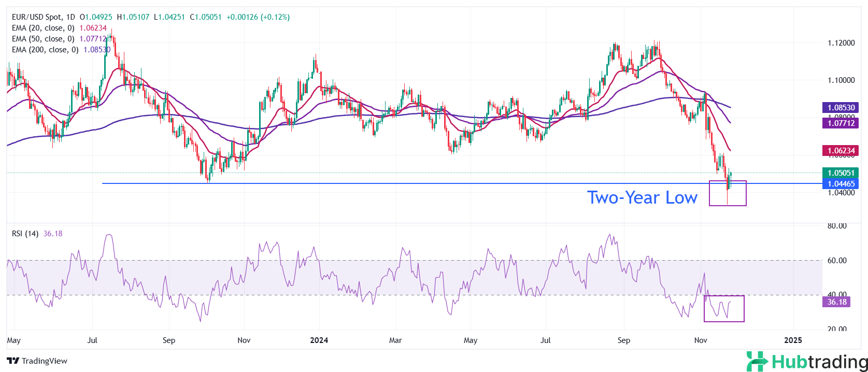
Task: Select the EMA (50, close, 0) legend
Action: (43, 39)
